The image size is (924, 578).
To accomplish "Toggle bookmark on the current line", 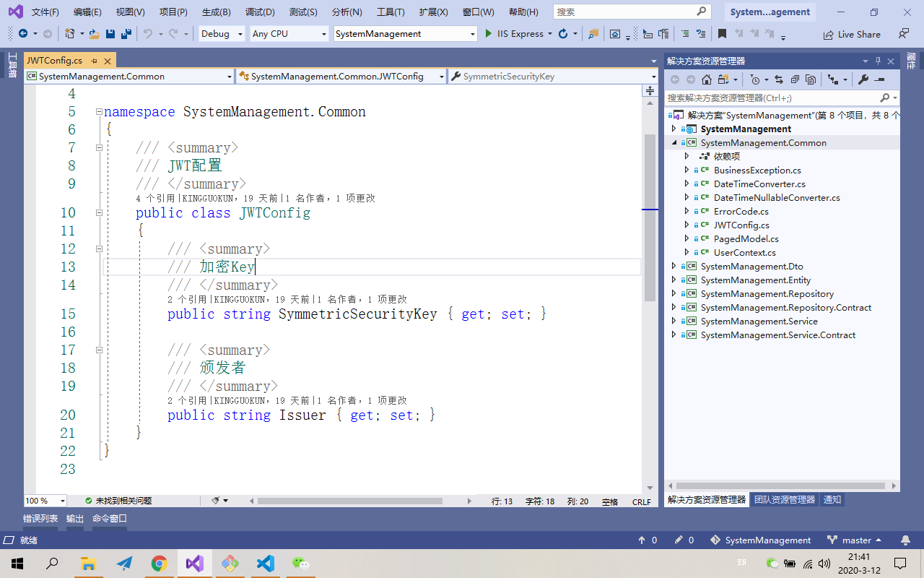I will [722, 34].
